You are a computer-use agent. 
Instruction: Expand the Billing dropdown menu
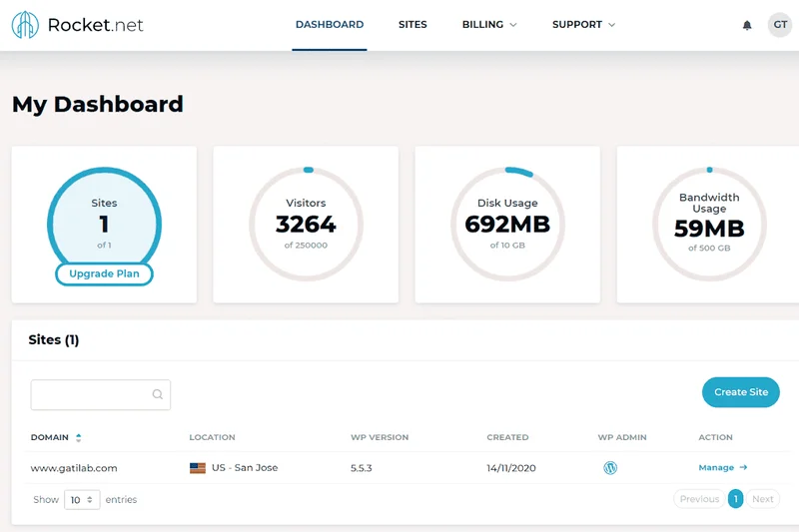point(489,25)
